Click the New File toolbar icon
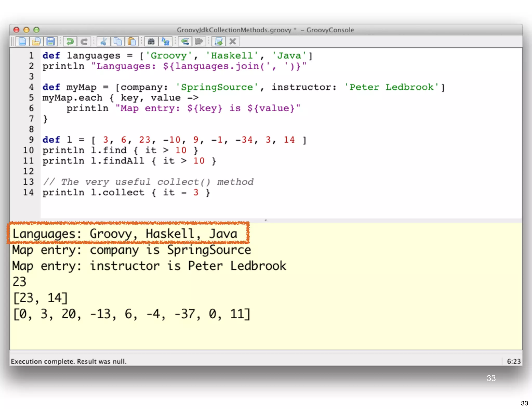532x409 pixels. [22, 42]
